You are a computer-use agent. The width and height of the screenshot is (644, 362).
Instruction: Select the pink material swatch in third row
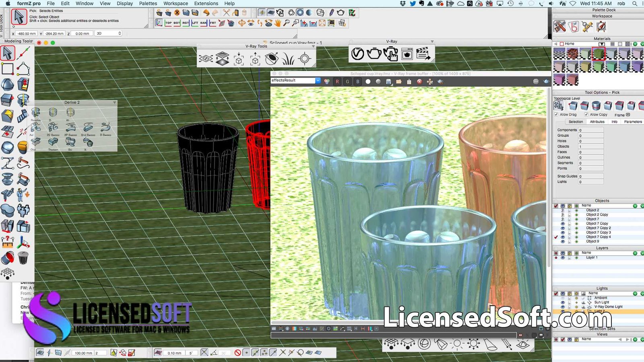559,79
